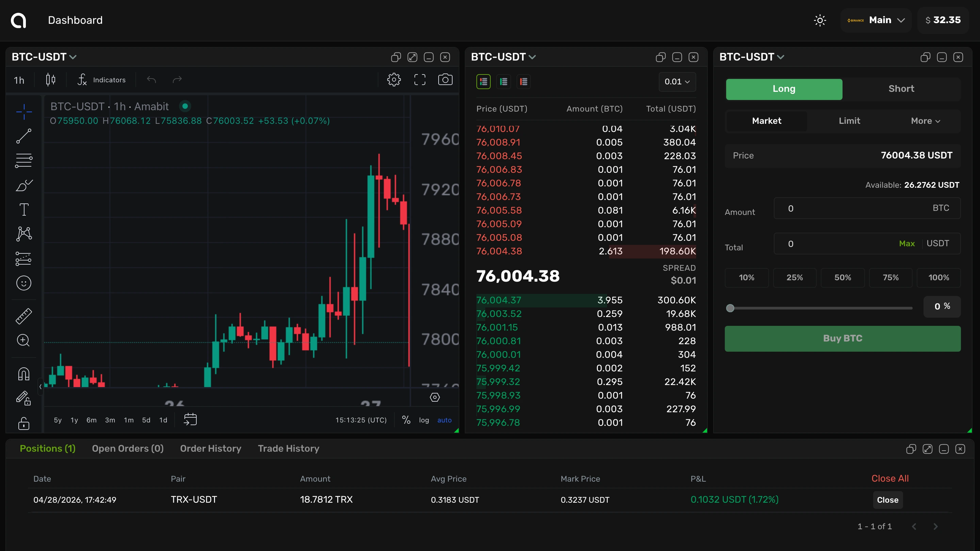980x551 pixels.
Task: Click the ruler measure tool
Action: tap(23, 316)
